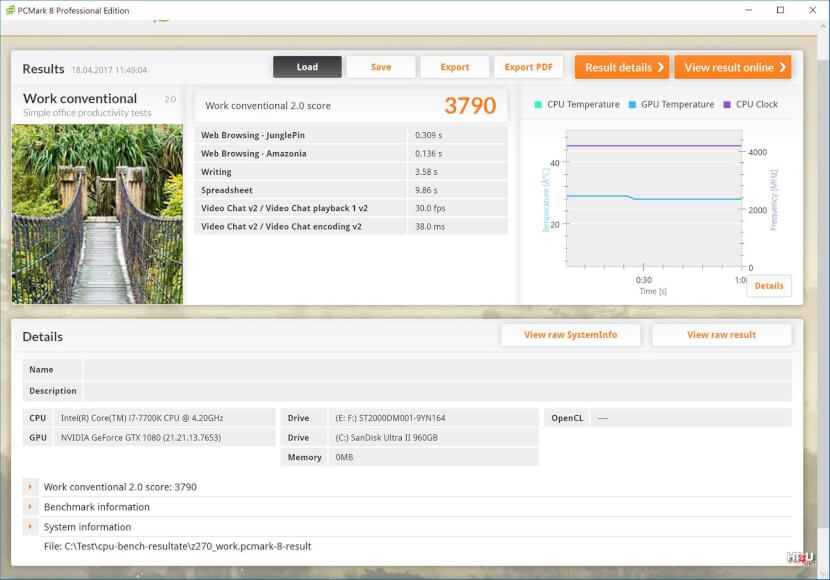The height and width of the screenshot is (580, 830).
Task: Expand System information section
Action: [x=30, y=527]
